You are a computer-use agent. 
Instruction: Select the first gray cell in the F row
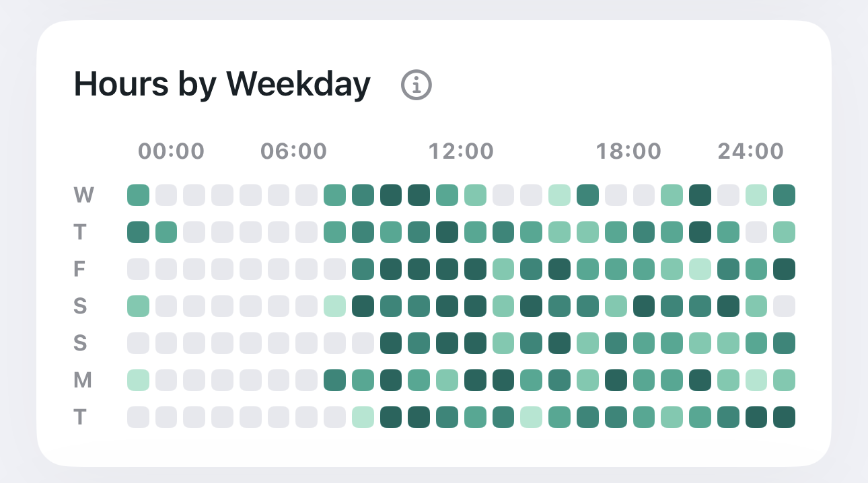pyautogui.click(x=138, y=269)
